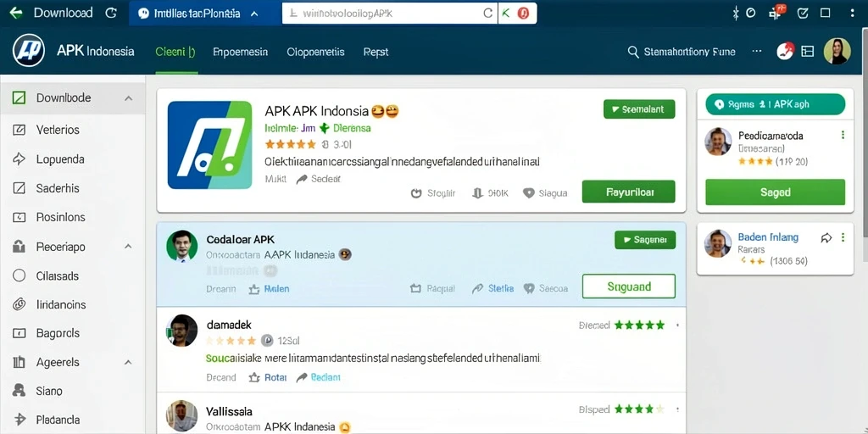Click the Rialen star link in Cedaloar post
This screenshot has height=434, width=868.
tap(269, 289)
